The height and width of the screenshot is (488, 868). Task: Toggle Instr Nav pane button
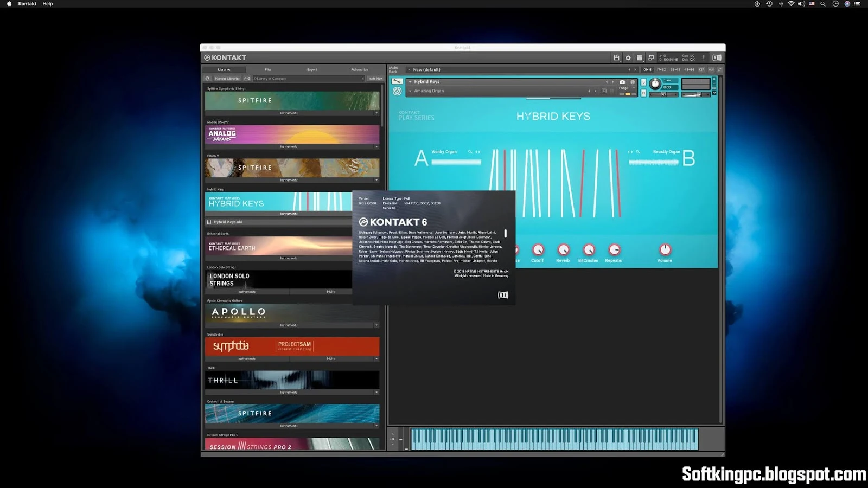[x=375, y=79]
